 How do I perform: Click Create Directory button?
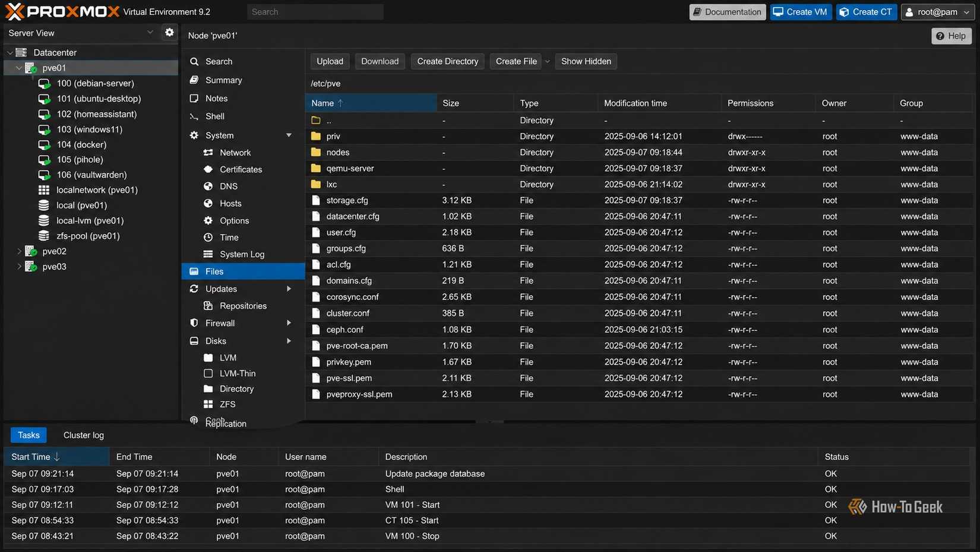(x=447, y=61)
